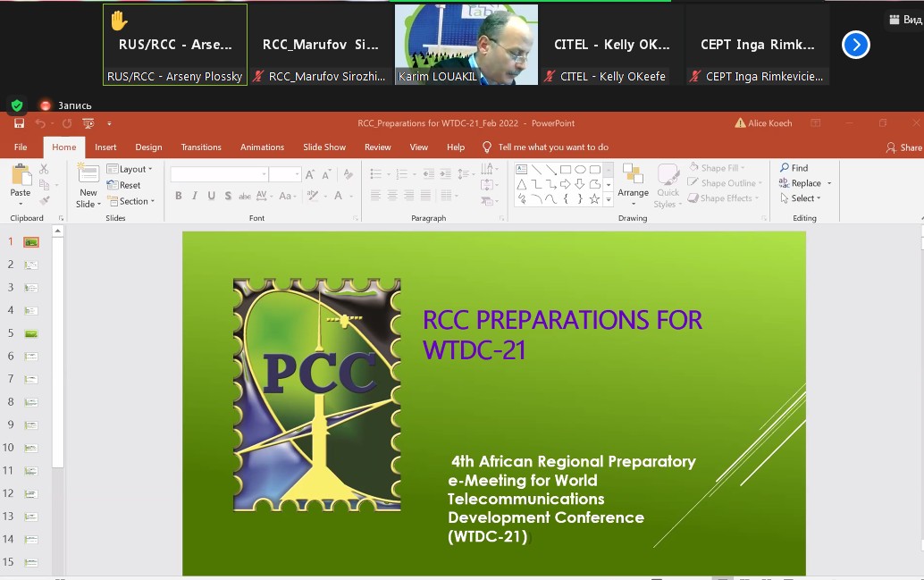This screenshot has height=580, width=924.
Task: Open Alice Koech account name
Action: point(769,123)
